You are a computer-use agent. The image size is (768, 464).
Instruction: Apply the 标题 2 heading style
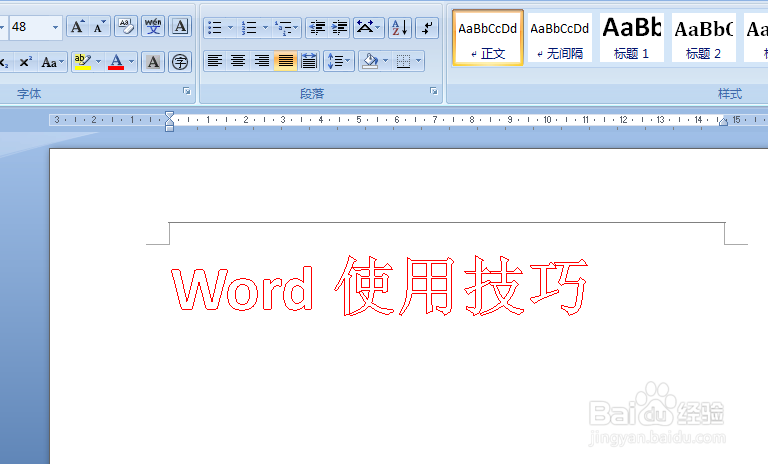[x=703, y=38]
